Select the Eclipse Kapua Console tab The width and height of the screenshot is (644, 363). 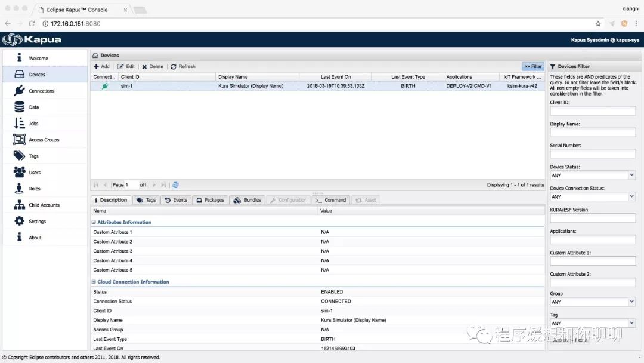click(x=82, y=10)
